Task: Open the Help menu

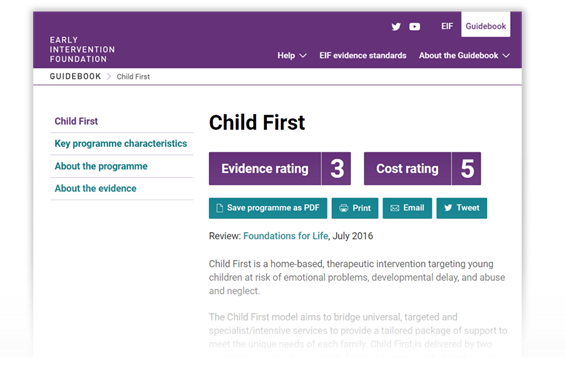Action: coord(292,56)
